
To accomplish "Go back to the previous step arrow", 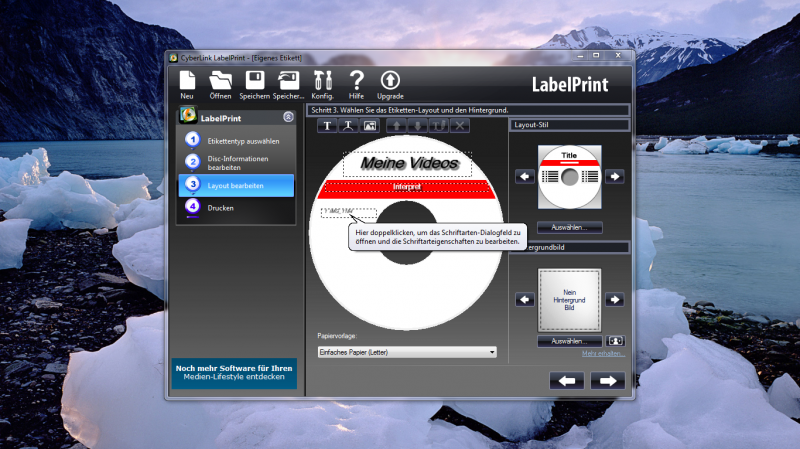I will [567, 381].
